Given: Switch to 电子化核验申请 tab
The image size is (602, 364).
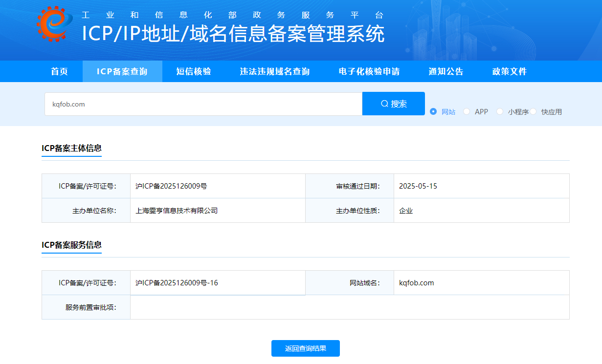Looking at the screenshot, I should (369, 71).
